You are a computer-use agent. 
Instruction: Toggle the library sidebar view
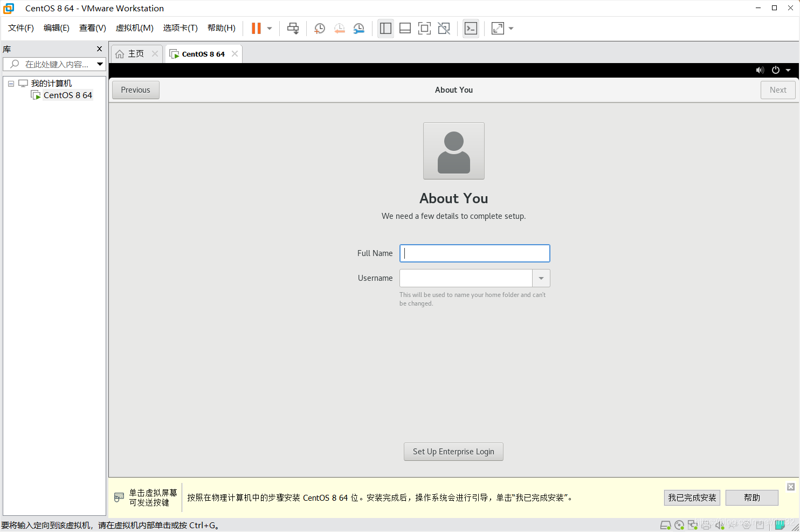coord(385,29)
